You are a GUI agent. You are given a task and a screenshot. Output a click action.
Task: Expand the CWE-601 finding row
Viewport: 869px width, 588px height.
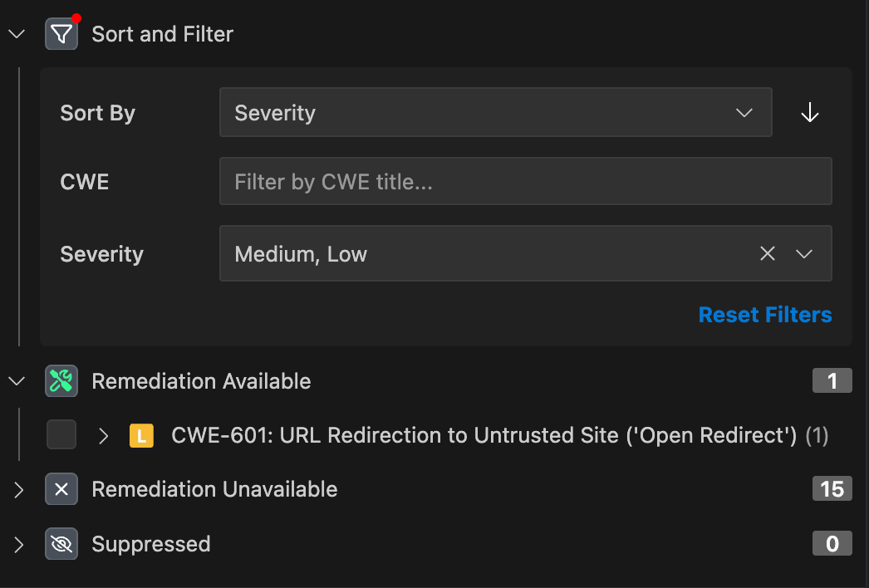[x=103, y=435]
